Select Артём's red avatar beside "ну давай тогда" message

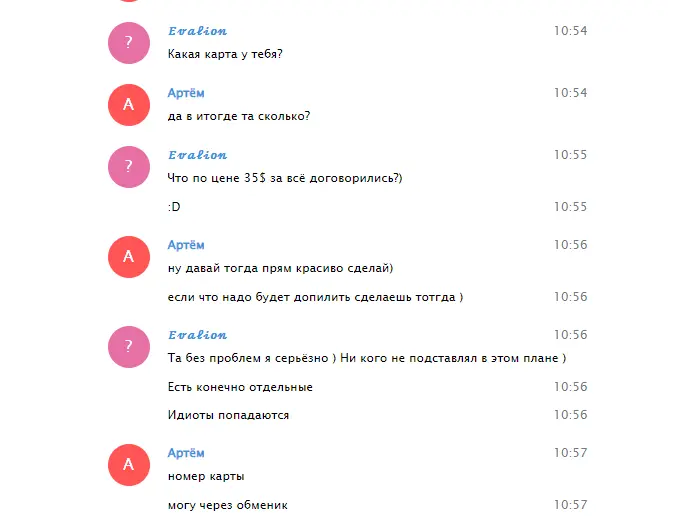click(128, 257)
